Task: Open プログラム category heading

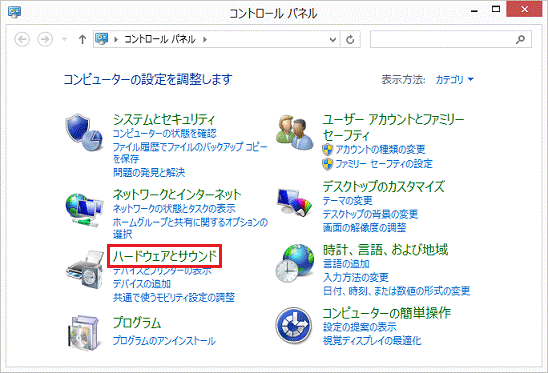Action: point(137,322)
